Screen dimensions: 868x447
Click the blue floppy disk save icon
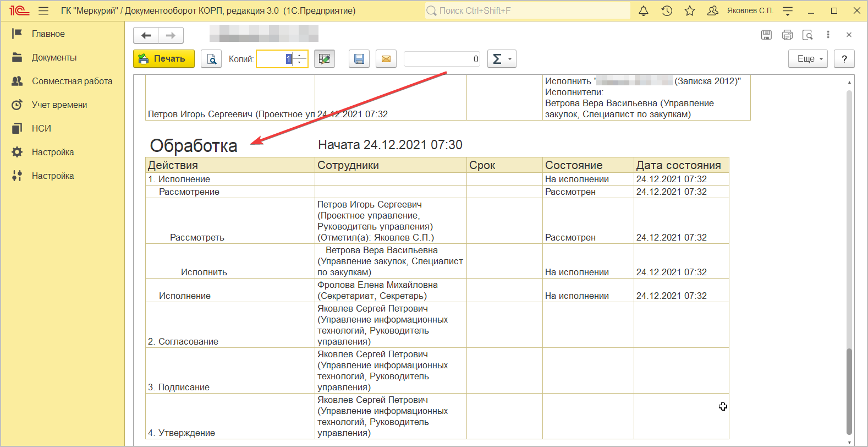pyautogui.click(x=359, y=59)
